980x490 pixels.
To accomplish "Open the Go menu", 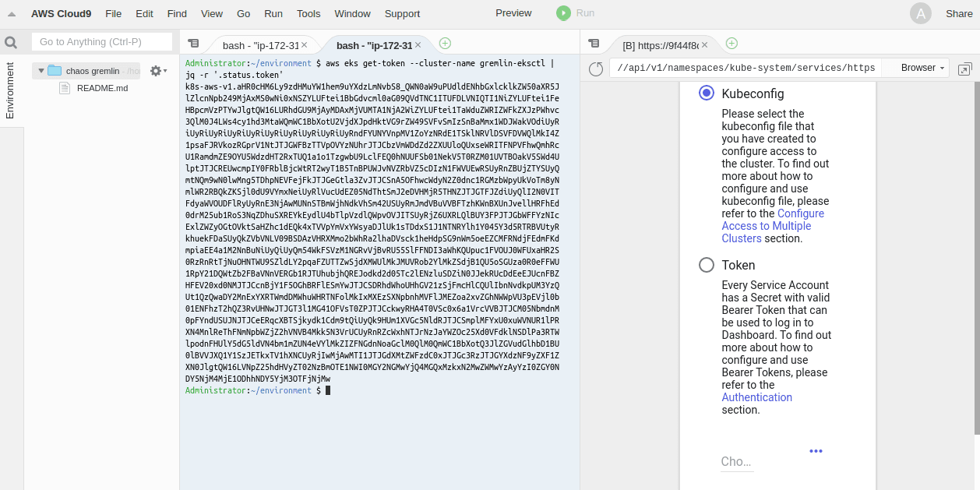I will tap(243, 13).
